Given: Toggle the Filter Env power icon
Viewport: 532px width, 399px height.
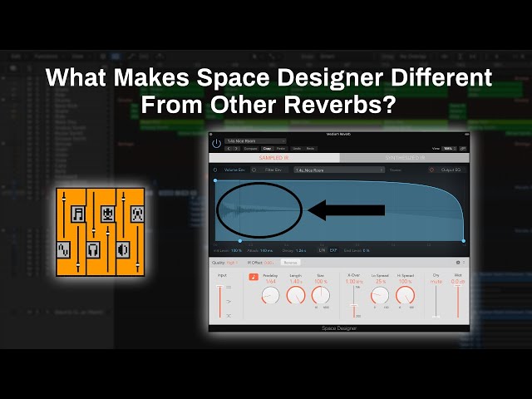Looking at the screenshot, I should [254, 170].
